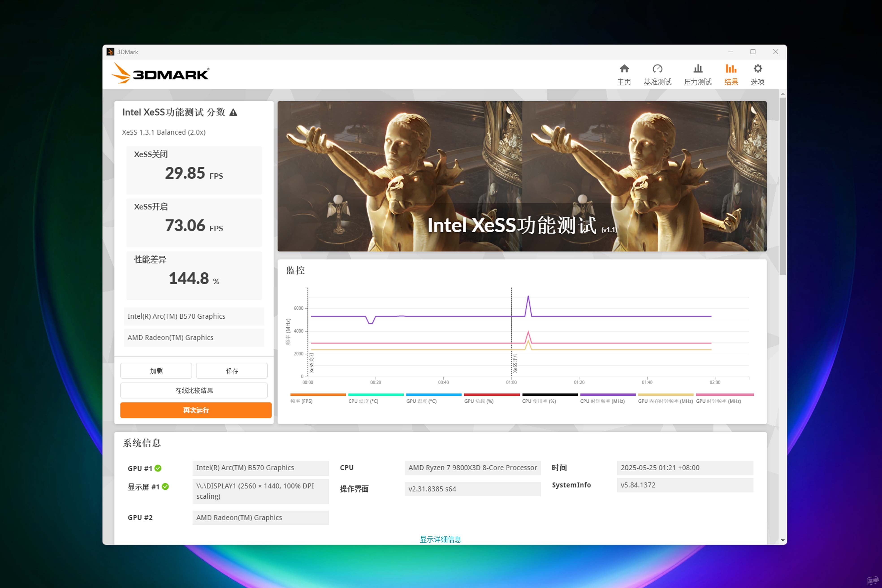The height and width of the screenshot is (588, 882).
Task: Close the 3DMark window
Action: click(x=776, y=52)
